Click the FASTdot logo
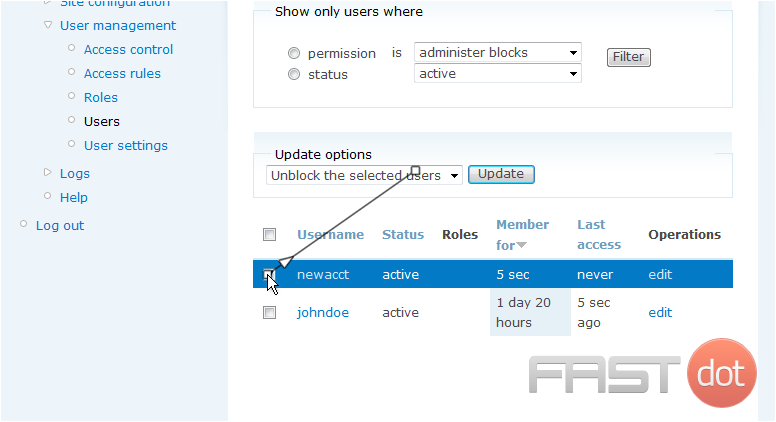The width and height of the screenshot is (776, 422). pos(642,374)
